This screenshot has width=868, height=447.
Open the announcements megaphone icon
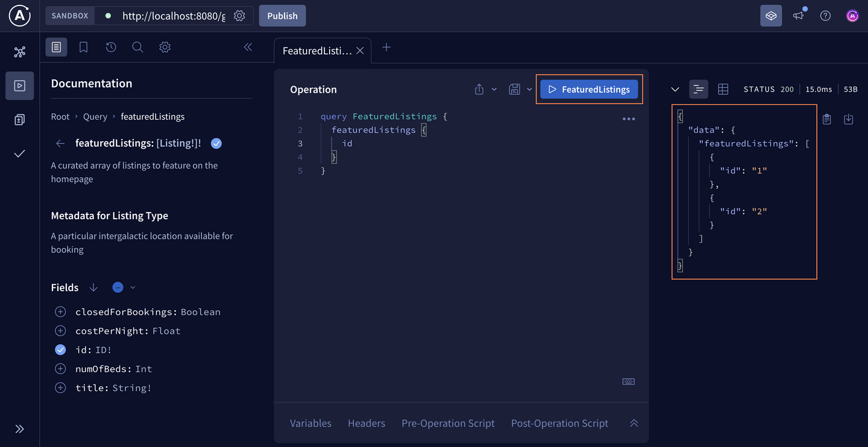798,15
